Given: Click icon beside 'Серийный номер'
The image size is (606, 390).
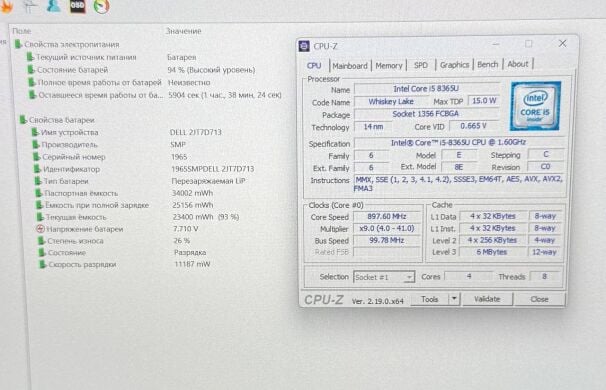Looking at the screenshot, I should tap(37, 157).
